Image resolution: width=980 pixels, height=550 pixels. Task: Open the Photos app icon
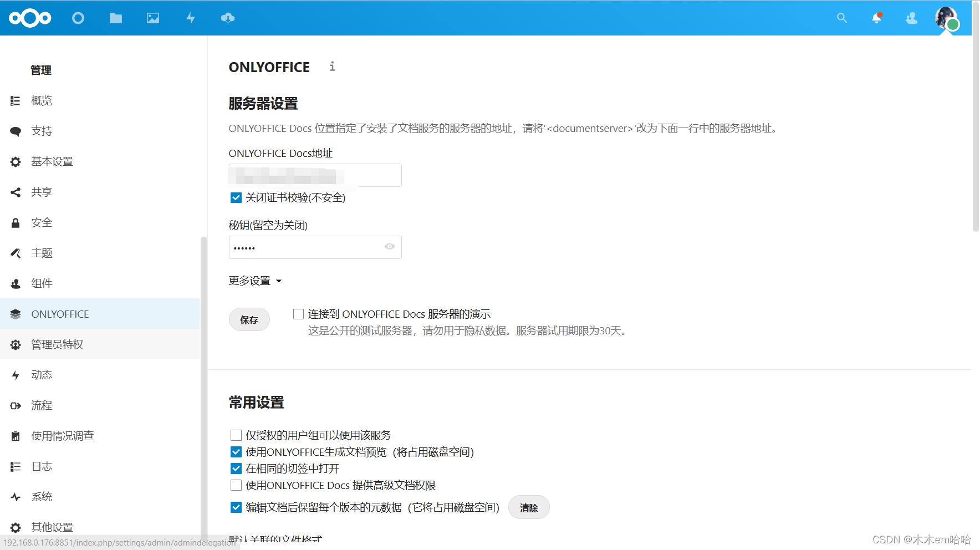click(x=153, y=18)
